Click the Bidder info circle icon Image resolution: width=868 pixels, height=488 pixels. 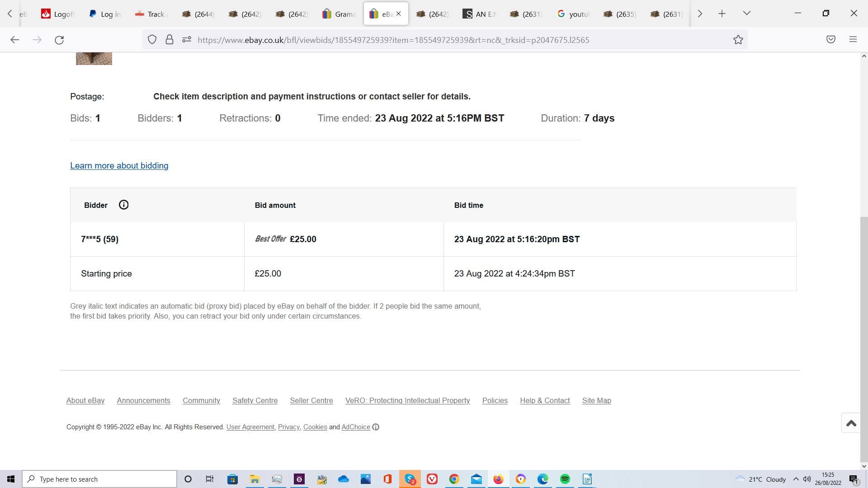[123, 205]
